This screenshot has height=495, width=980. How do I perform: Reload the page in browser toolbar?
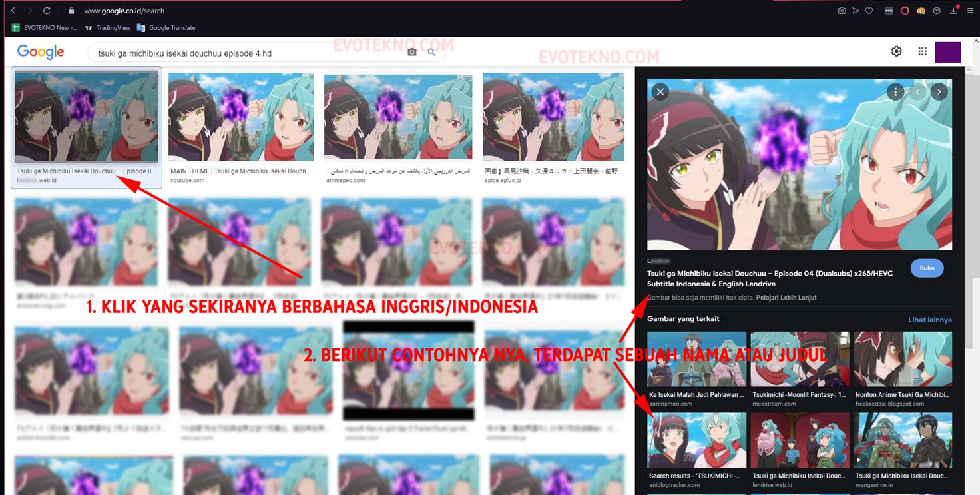[x=47, y=11]
